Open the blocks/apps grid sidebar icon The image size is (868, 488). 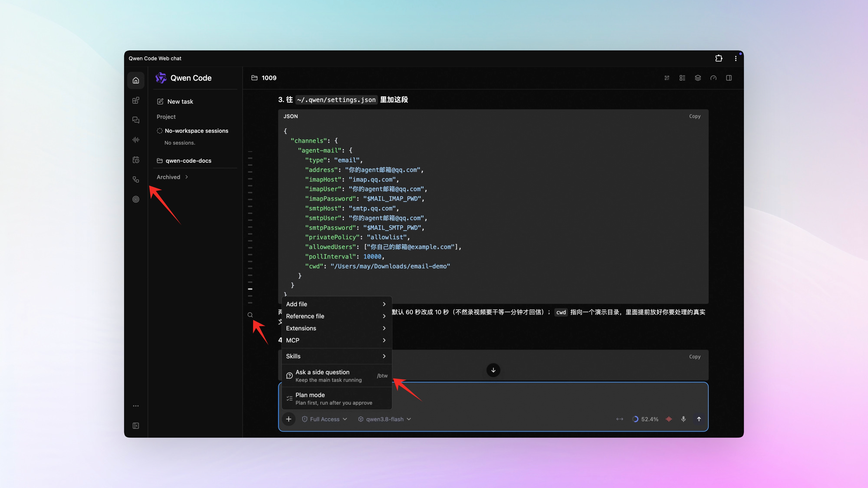[136, 100]
